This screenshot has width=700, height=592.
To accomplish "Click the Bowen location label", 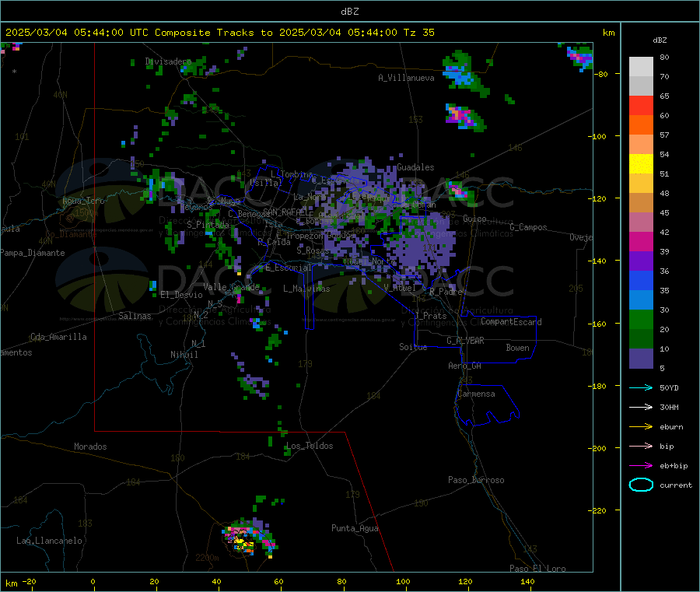I will coord(517,348).
